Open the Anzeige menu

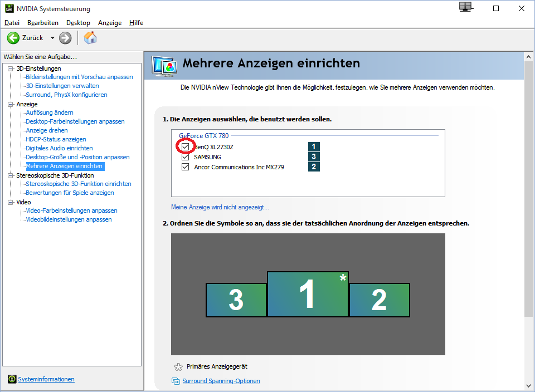click(110, 23)
